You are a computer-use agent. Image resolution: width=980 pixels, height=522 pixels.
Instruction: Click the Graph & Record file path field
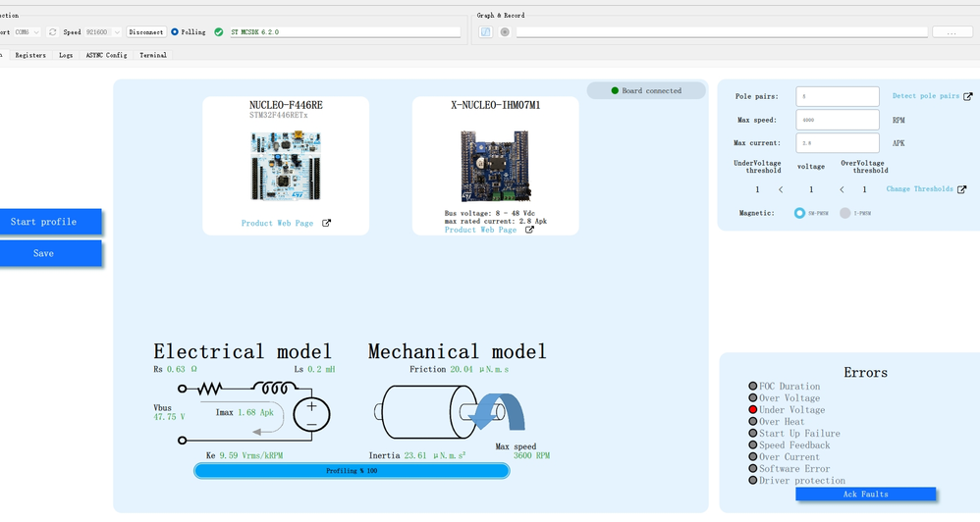(x=722, y=31)
